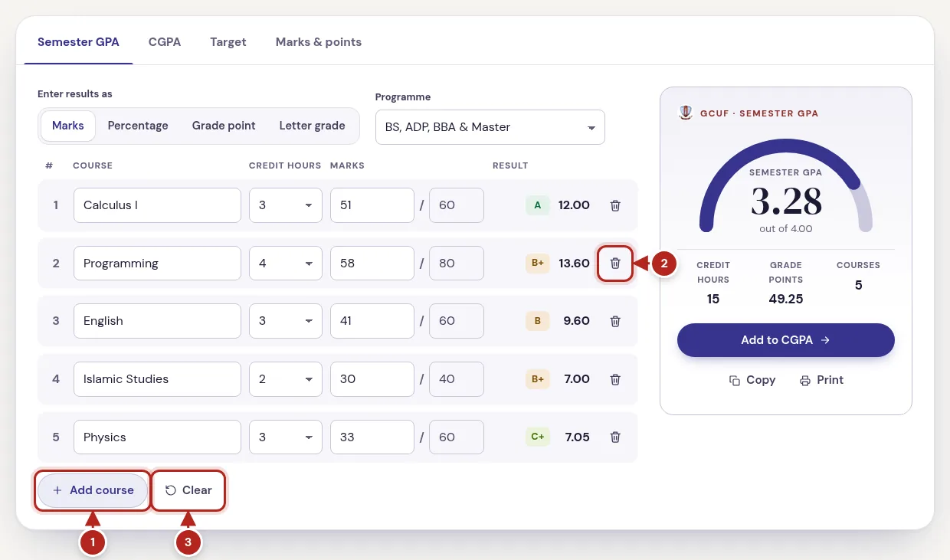Image resolution: width=950 pixels, height=560 pixels.
Task: Click the marks field containing 33
Action: 372,437
